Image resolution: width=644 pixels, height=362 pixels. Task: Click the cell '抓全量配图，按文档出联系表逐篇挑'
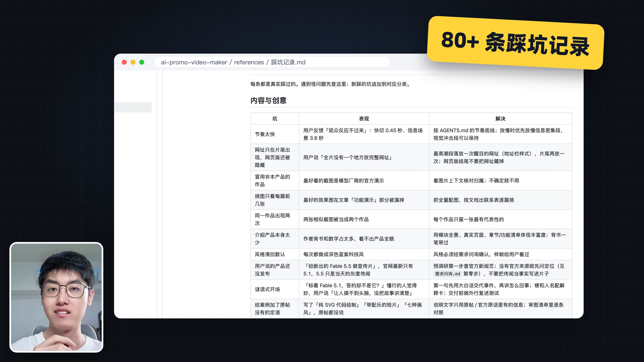(x=501, y=200)
